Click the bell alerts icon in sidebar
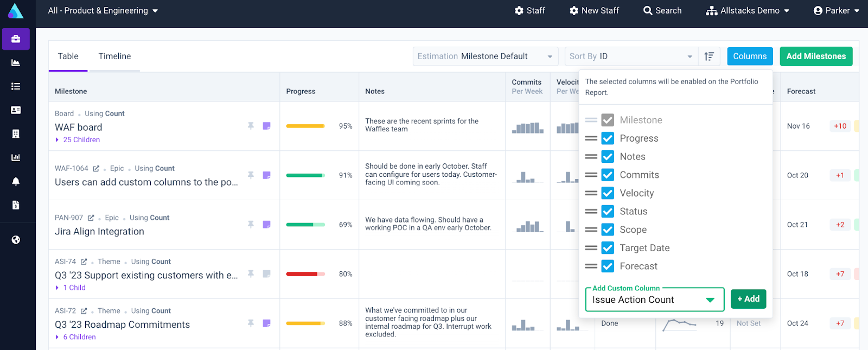Screen dimensions: 868x350 16,181
